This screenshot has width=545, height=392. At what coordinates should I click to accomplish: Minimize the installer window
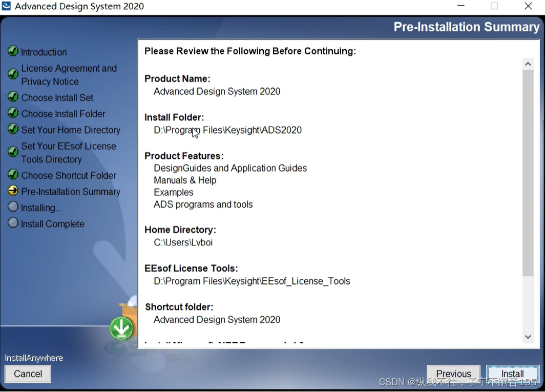click(461, 6)
